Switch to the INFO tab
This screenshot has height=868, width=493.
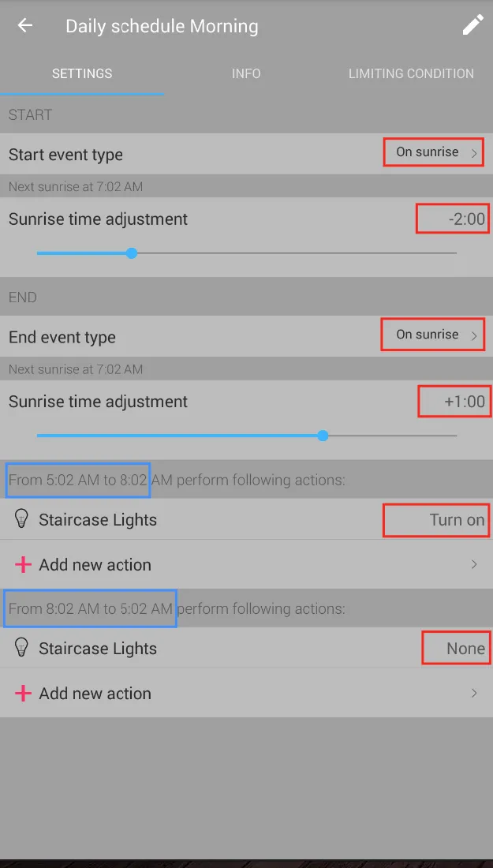[x=246, y=73]
